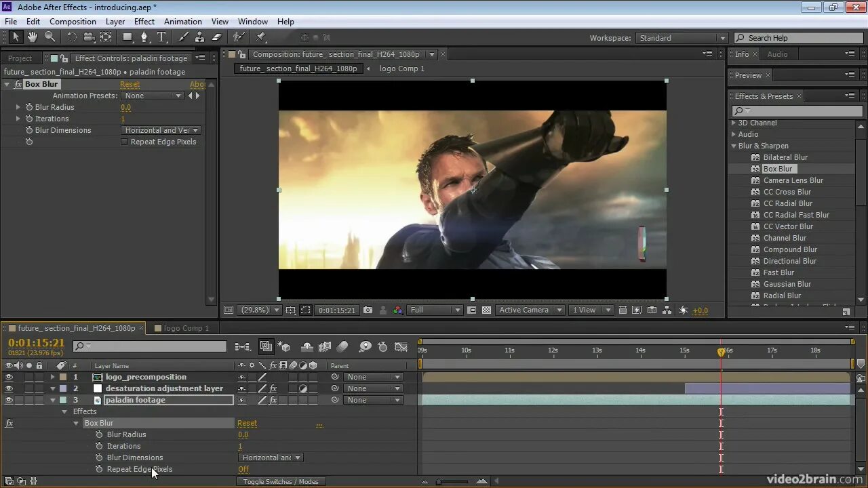The width and height of the screenshot is (868, 488).
Task: Toggle the Blur Radius stopwatch in Effect Controls
Action: (29, 107)
